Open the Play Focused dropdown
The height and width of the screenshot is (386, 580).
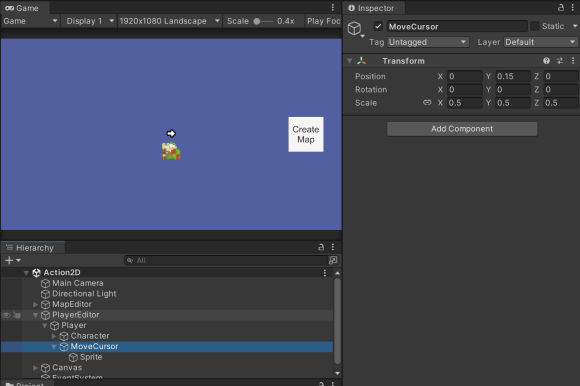[x=323, y=21]
